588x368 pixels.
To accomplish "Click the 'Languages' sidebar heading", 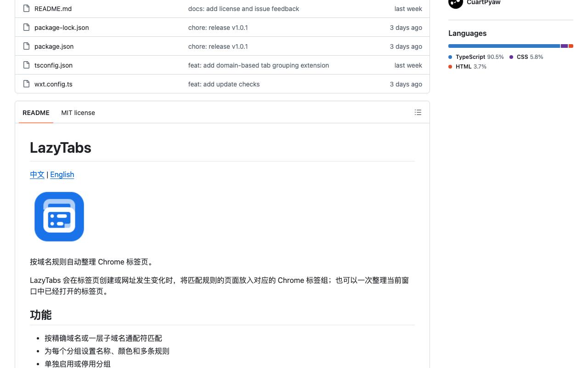I will [x=467, y=33].
